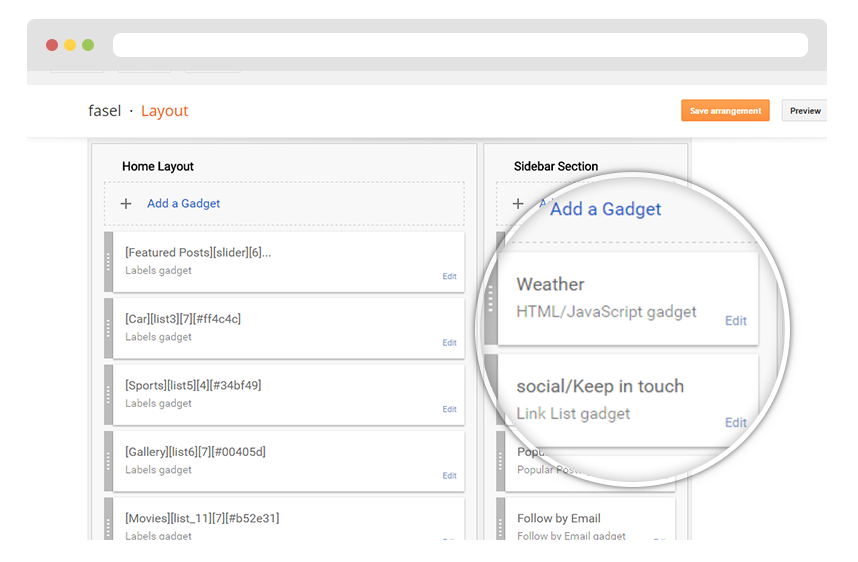Select the [Movies][list_11][7][#b52e31] gadget title
The image size is (858, 562).
click(202, 518)
